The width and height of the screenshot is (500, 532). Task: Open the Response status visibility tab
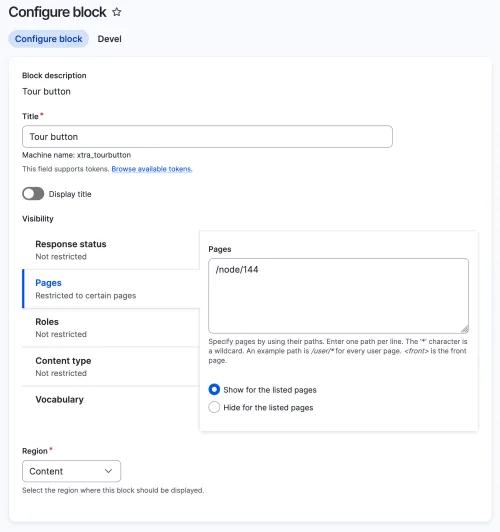point(111,250)
